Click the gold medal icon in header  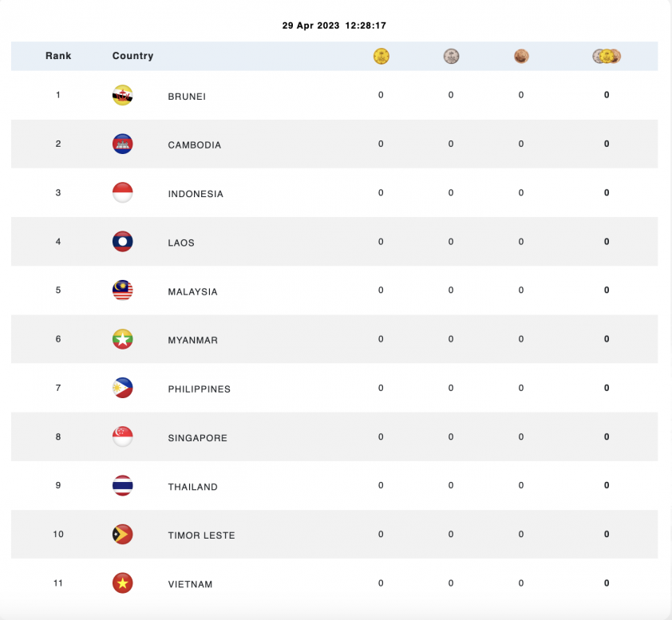[381, 56]
